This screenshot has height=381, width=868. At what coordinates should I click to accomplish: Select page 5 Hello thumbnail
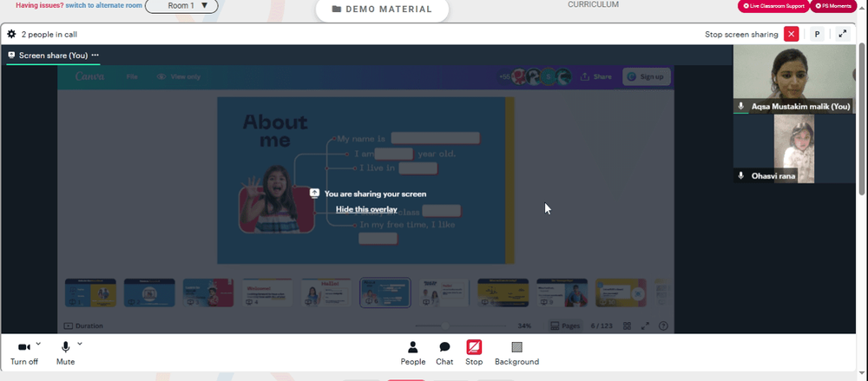[326, 292]
